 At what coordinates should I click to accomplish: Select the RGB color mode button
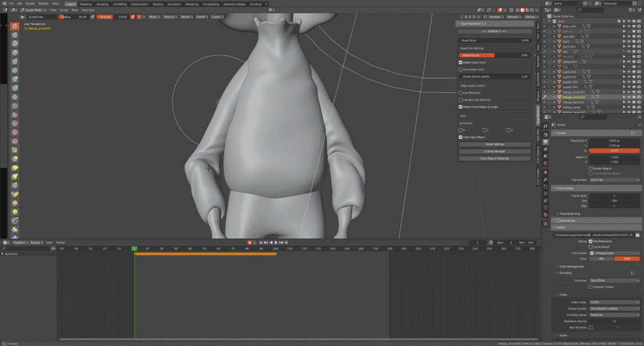(627, 259)
